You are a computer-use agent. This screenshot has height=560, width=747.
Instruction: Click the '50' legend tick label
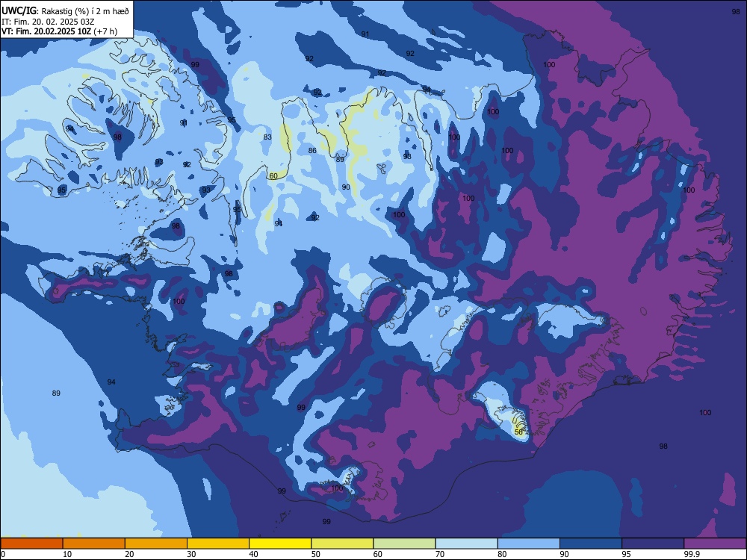316,554
